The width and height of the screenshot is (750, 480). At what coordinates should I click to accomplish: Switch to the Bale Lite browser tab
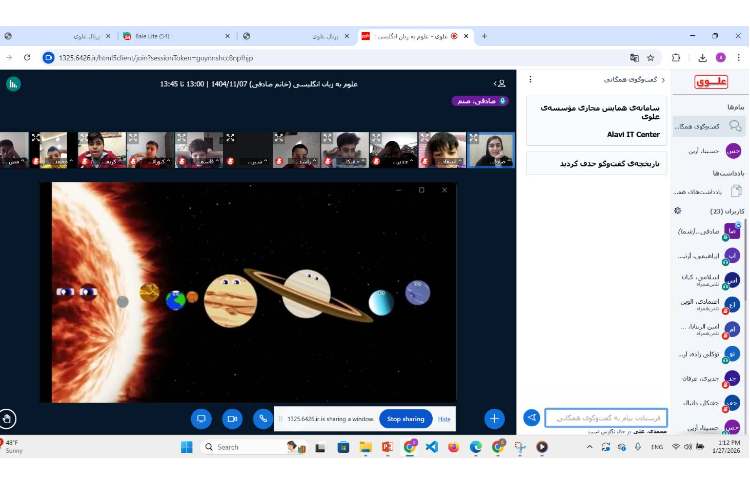point(175,36)
